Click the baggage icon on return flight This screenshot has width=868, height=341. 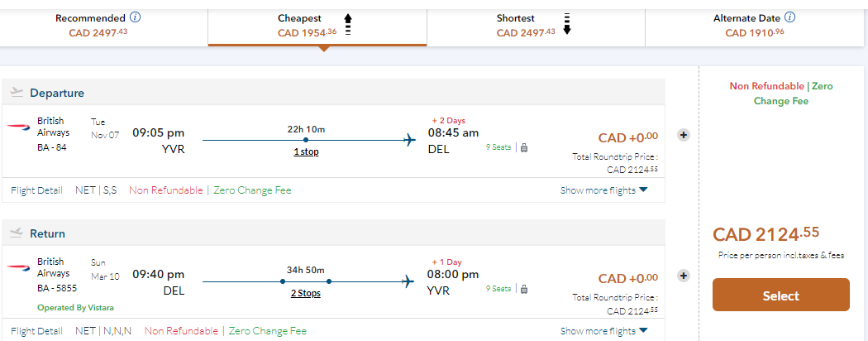[x=523, y=289]
